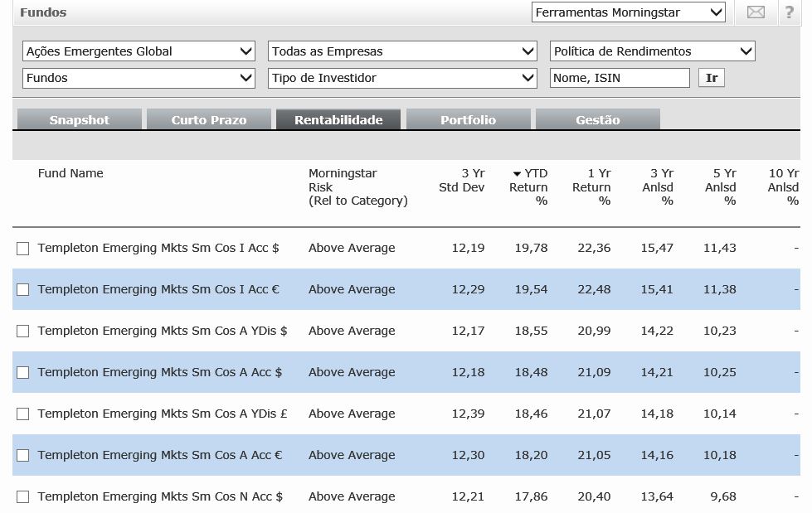Image resolution: width=812 pixels, height=513 pixels.
Task: Open fund Templeton Emerging Mkts Sm Cos N Acc $
Action: 161,496
